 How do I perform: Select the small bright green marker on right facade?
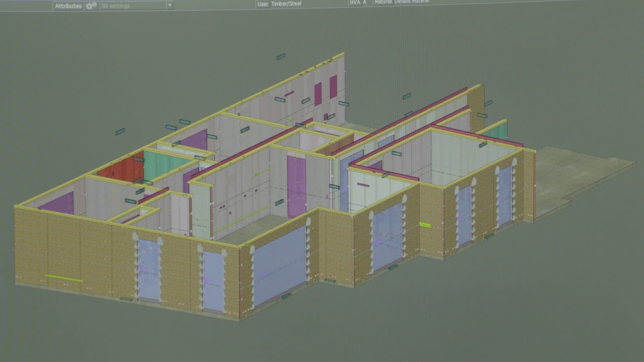pyautogui.click(x=425, y=225)
